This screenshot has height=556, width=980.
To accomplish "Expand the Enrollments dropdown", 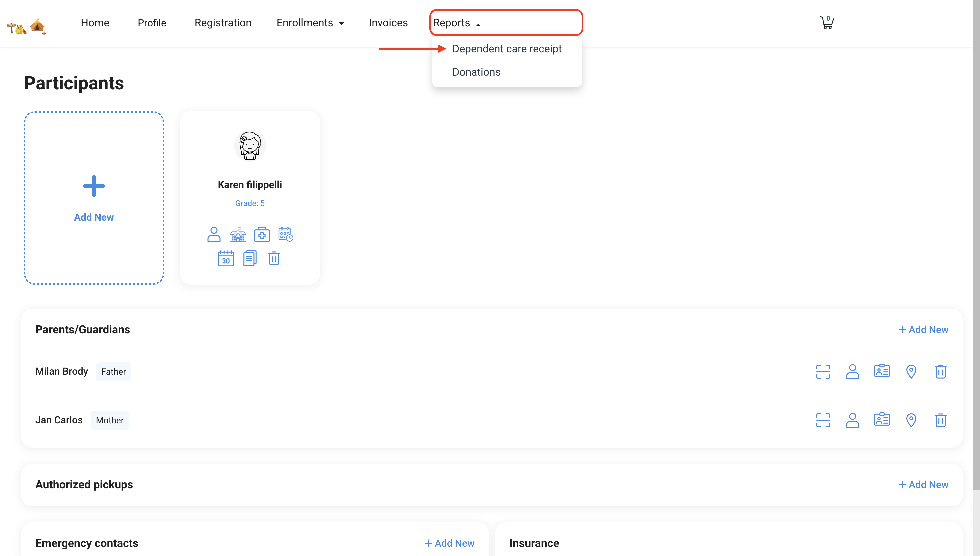I will click(x=310, y=23).
